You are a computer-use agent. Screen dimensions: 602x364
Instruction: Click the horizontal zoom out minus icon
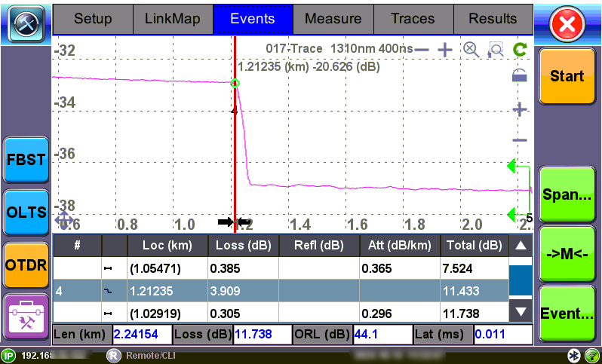point(422,50)
